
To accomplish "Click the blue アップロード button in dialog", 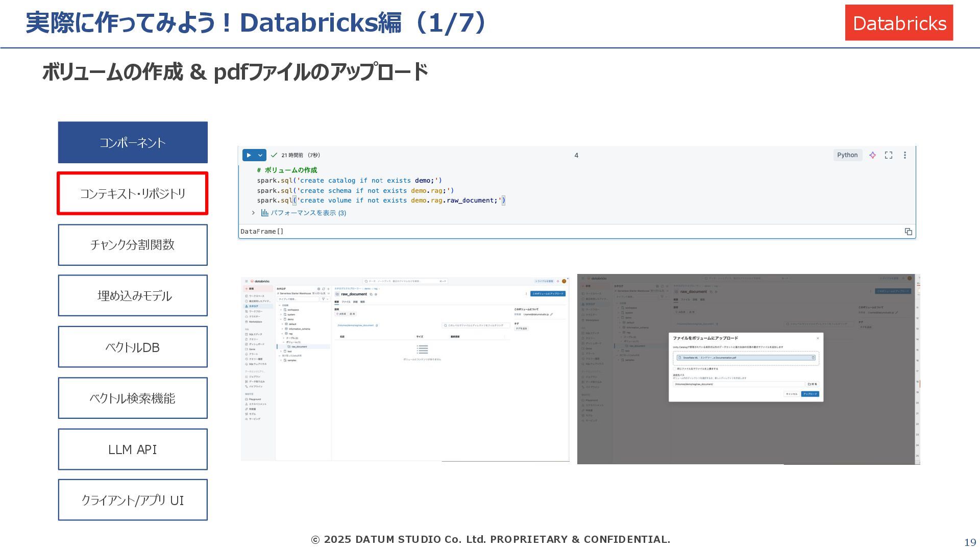I will click(810, 394).
